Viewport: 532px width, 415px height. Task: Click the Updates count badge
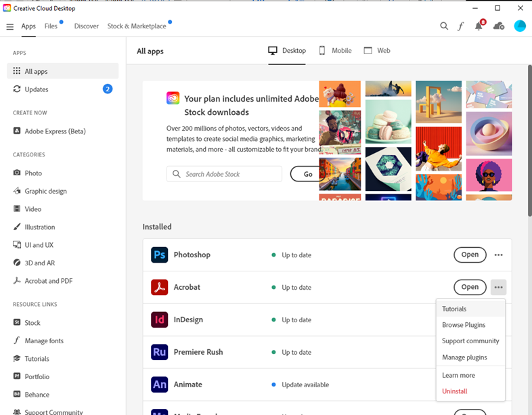[108, 89]
